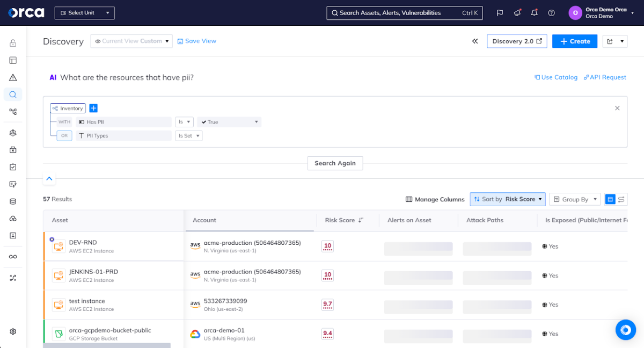Screen dimensions: 644x348
Task: Open the 'Is' operator dropdown
Action: pos(184,122)
